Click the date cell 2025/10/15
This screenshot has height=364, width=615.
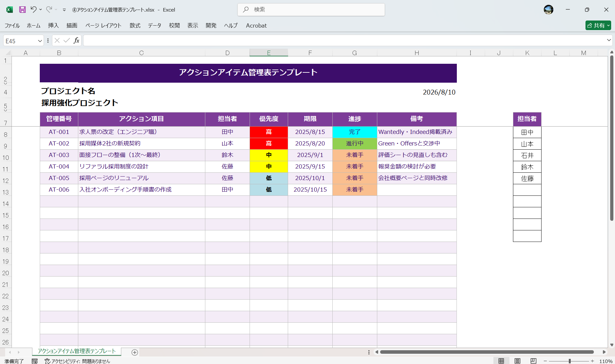pyautogui.click(x=310, y=190)
